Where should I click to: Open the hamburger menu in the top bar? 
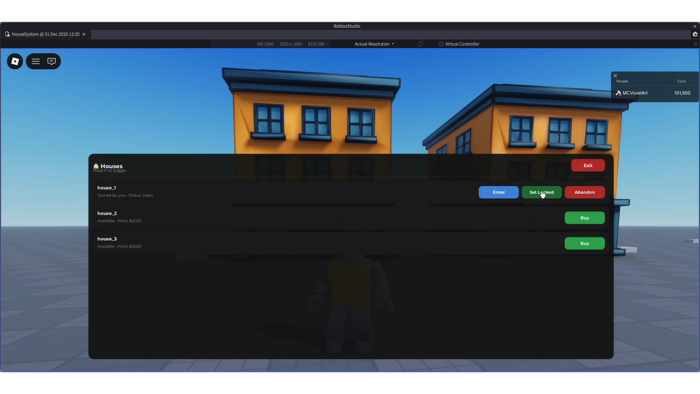pyautogui.click(x=36, y=61)
